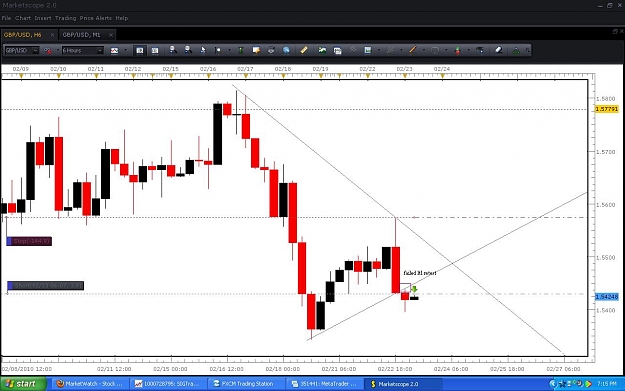Click the red and green arrows icon
The width and height of the screenshot is (625, 391).
tap(458, 50)
